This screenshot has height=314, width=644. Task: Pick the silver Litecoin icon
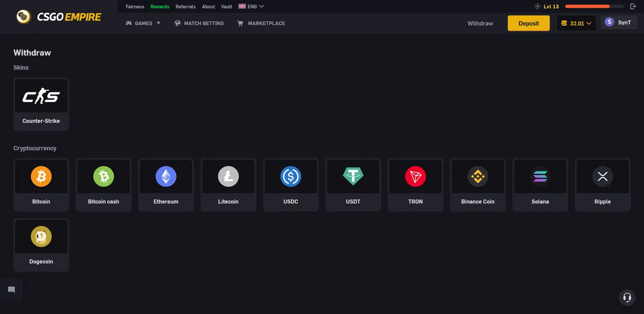[x=228, y=177]
